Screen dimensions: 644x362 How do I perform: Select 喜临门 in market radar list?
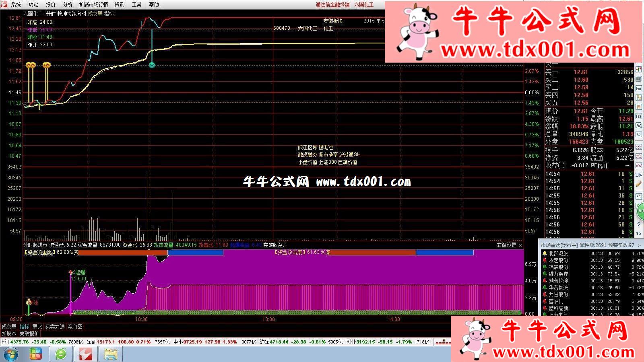tap(556, 301)
